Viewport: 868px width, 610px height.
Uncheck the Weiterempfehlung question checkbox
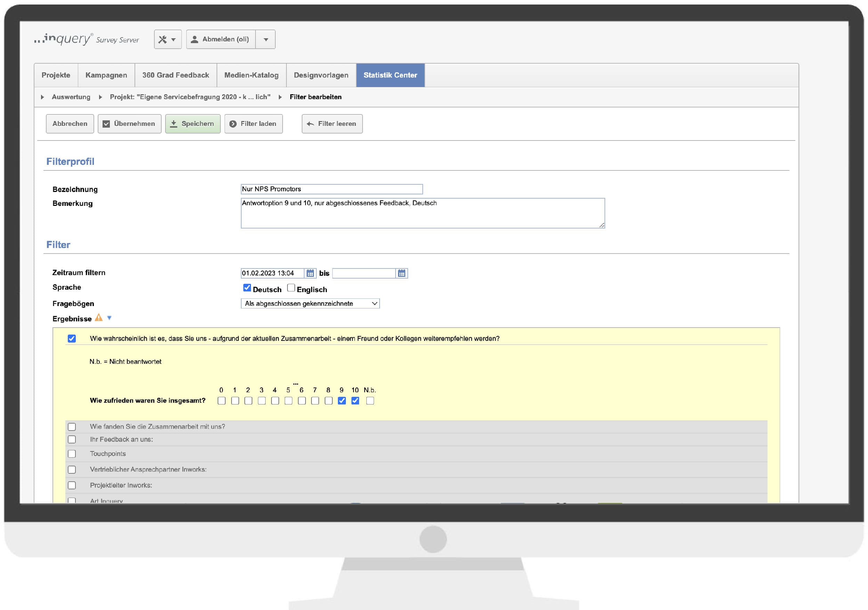[72, 338]
